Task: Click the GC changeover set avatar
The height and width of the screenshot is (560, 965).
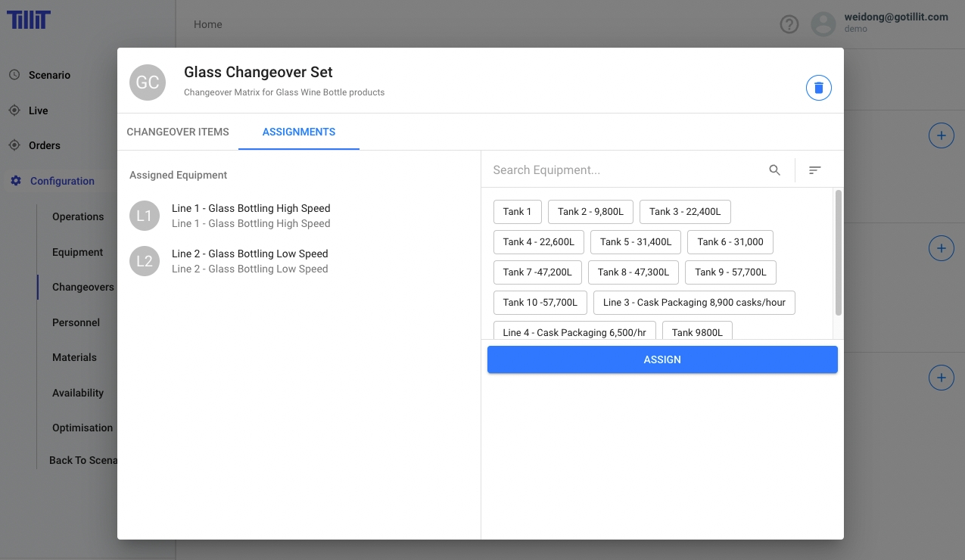Action: click(148, 82)
